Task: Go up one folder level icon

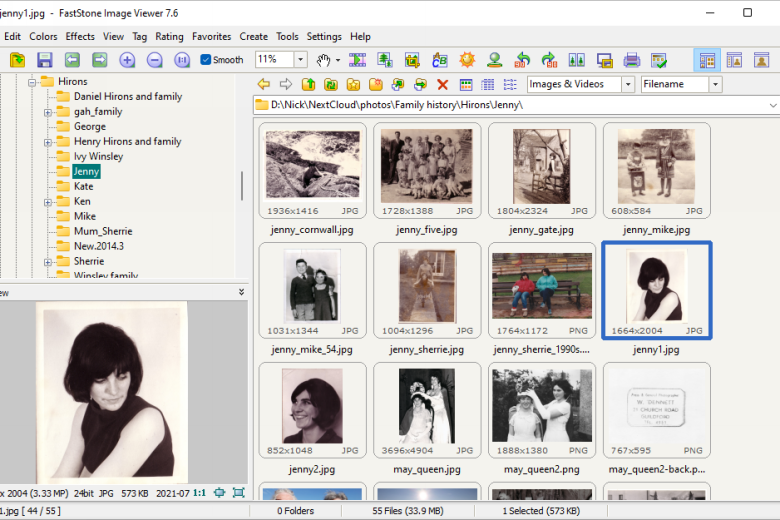Action: (x=308, y=84)
